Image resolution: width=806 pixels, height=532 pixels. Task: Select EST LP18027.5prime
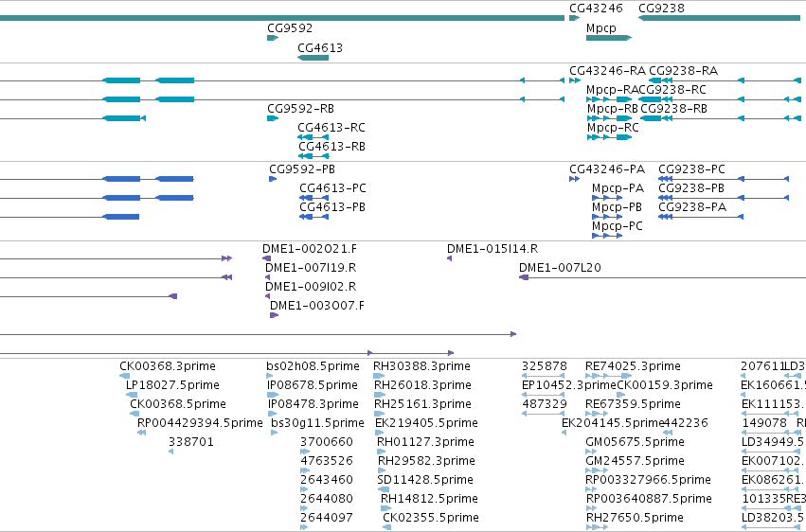coord(172,385)
